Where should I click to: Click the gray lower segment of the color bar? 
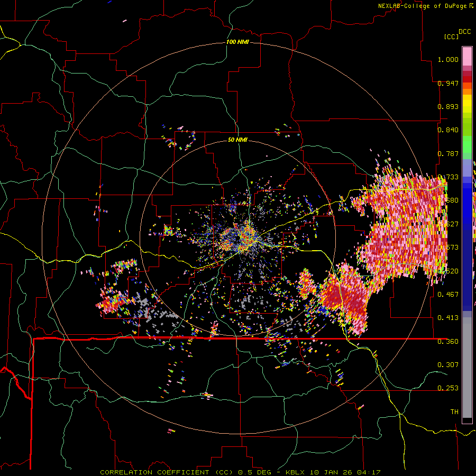click(x=467, y=368)
